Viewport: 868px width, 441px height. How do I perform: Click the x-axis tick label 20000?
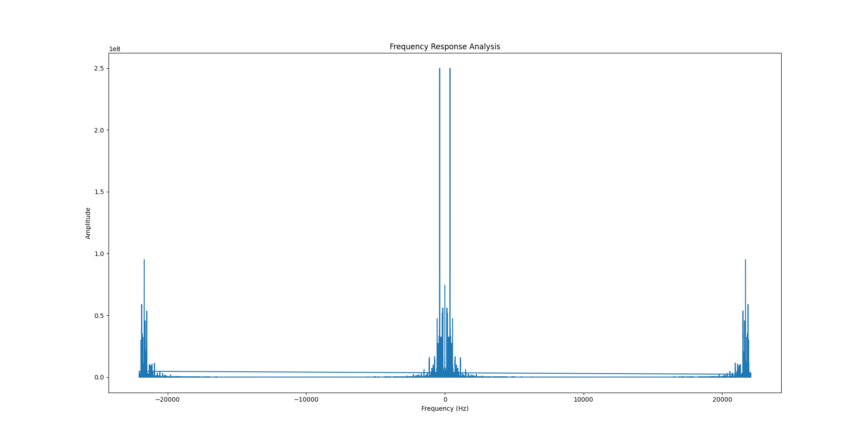point(722,399)
